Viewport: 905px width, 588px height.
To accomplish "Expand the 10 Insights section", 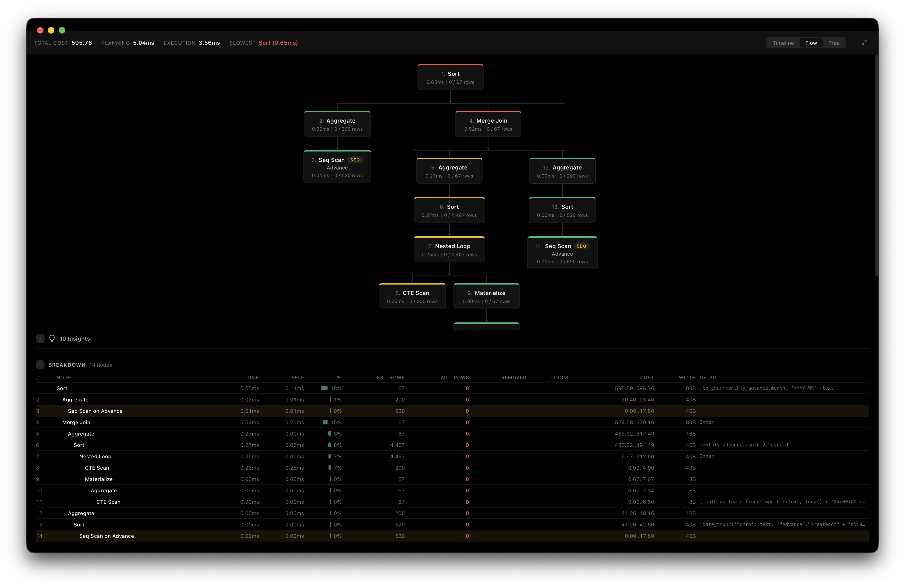I will pyautogui.click(x=40, y=339).
